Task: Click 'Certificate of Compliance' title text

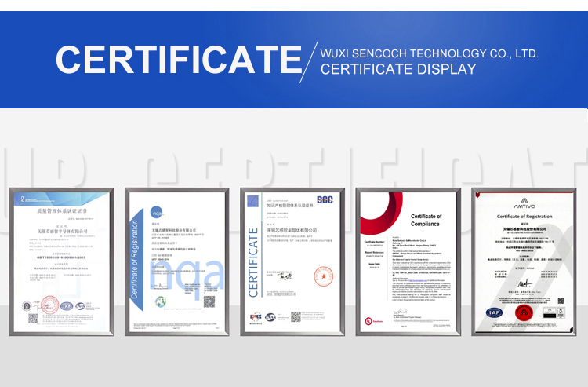Action: click(x=426, y=220)
